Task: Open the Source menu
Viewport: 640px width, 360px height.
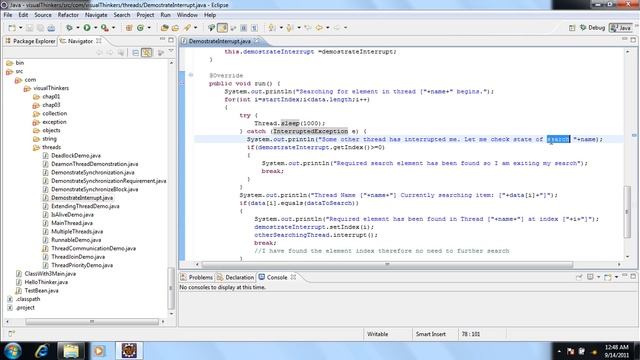Action: click(43, 15)
